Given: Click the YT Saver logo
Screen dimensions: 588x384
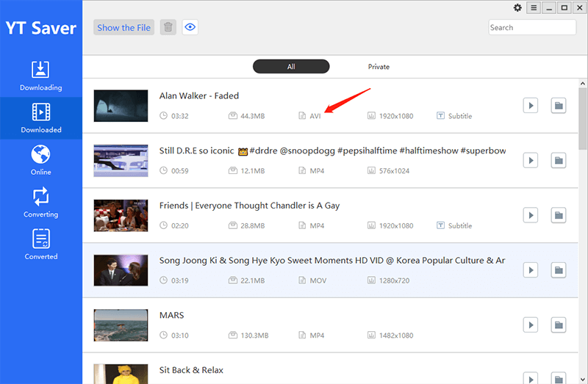Looking at the screenshot, I should pyautogui.click(x=41, y=28).
